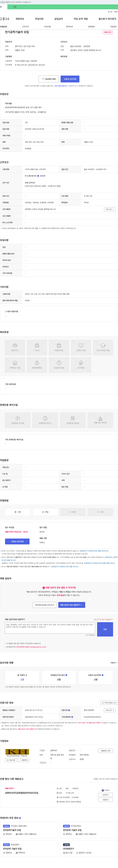Click the top 고용24 입사지원 button
Viewport: 118px width, 868px height.
70,79
